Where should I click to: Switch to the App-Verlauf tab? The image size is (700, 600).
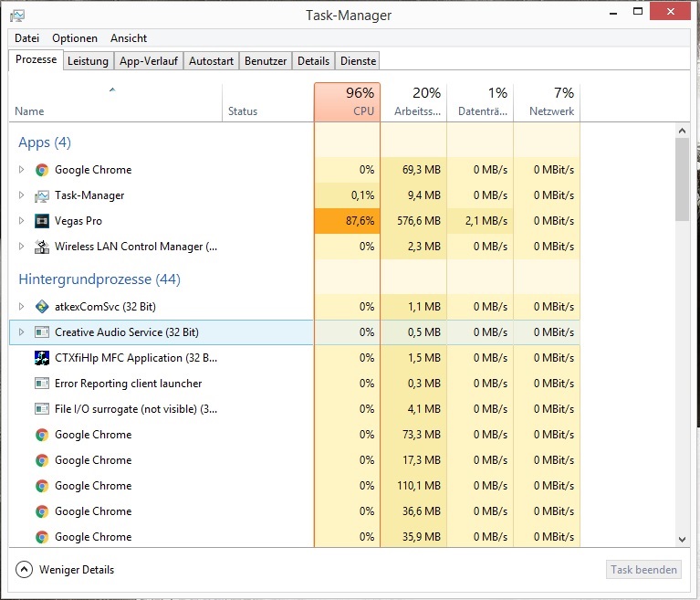coord(149,61)
